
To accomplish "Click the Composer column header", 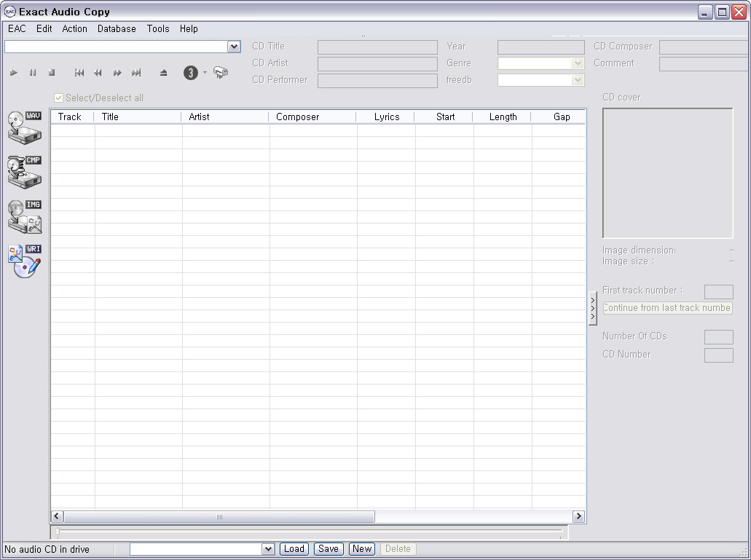I will (312, 117).
